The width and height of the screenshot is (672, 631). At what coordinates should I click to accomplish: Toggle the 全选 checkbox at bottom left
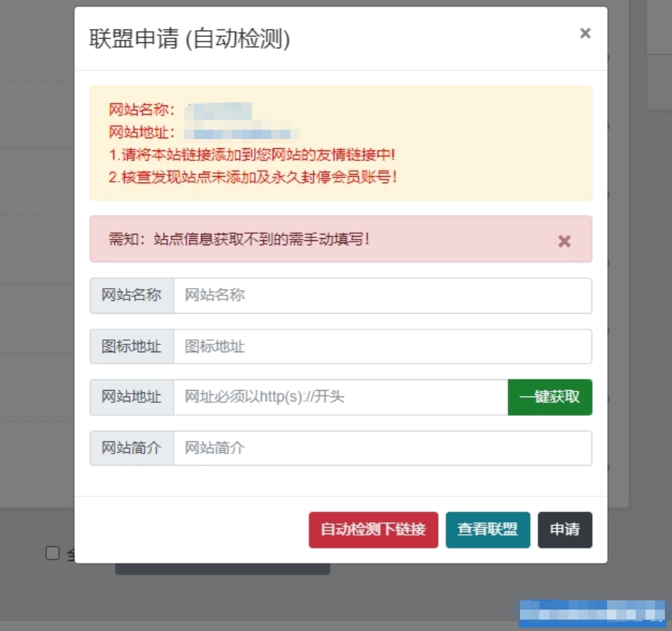click(x=52, y=554)
